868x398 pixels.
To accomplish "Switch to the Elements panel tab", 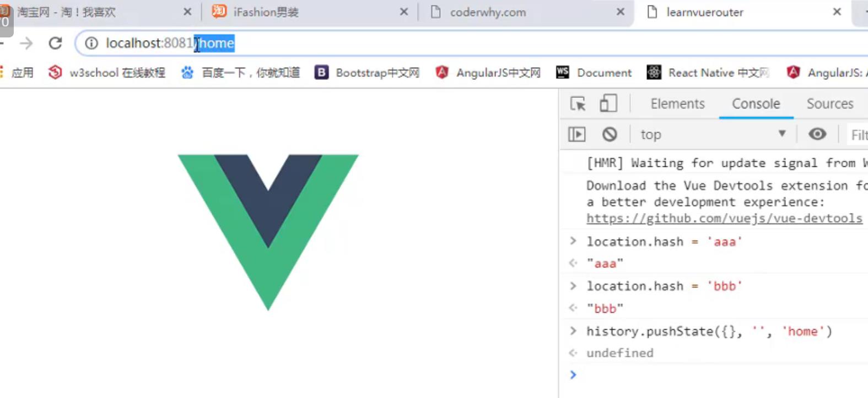I will tap(677, 103).
